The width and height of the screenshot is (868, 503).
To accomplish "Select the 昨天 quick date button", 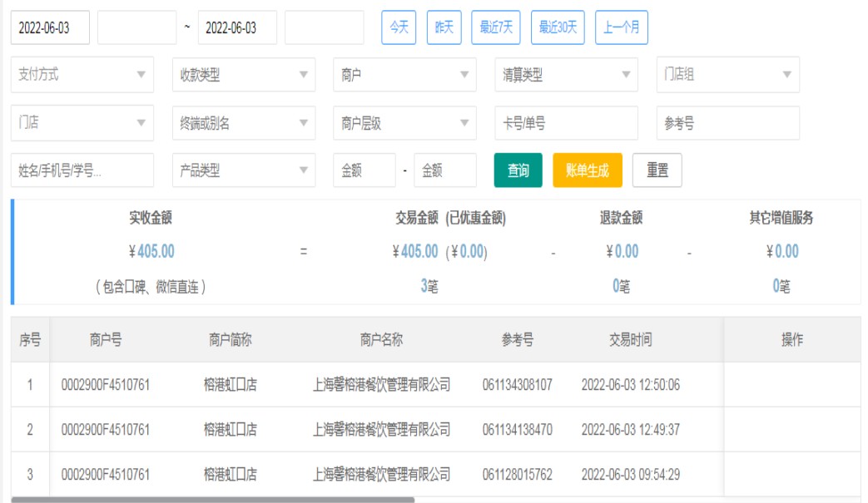I will [444, 27].
